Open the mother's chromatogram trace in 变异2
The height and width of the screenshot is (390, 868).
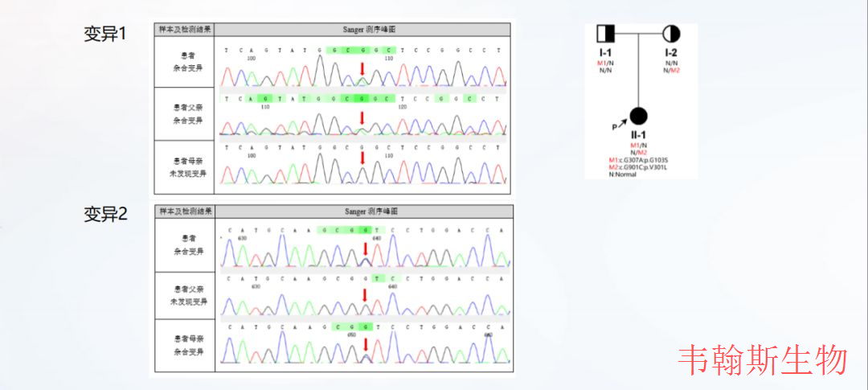click(364, 348)
